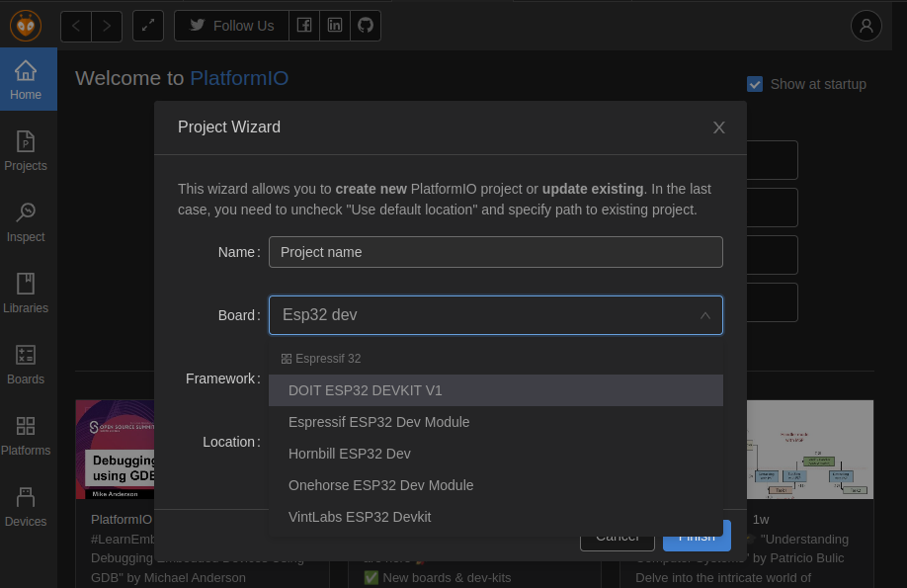
Task: Collapse the Board dropdown chevron
Action: [705, 315]
